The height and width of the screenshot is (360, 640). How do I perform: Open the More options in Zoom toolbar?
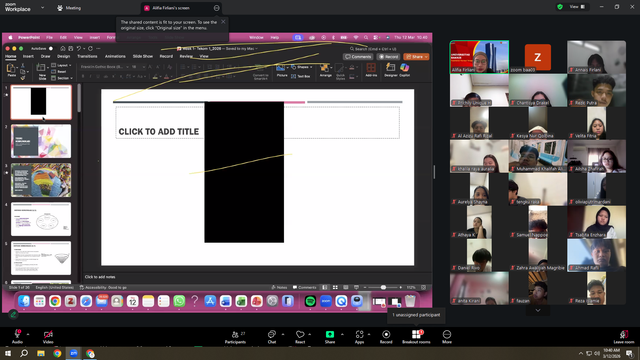(447, 337)
